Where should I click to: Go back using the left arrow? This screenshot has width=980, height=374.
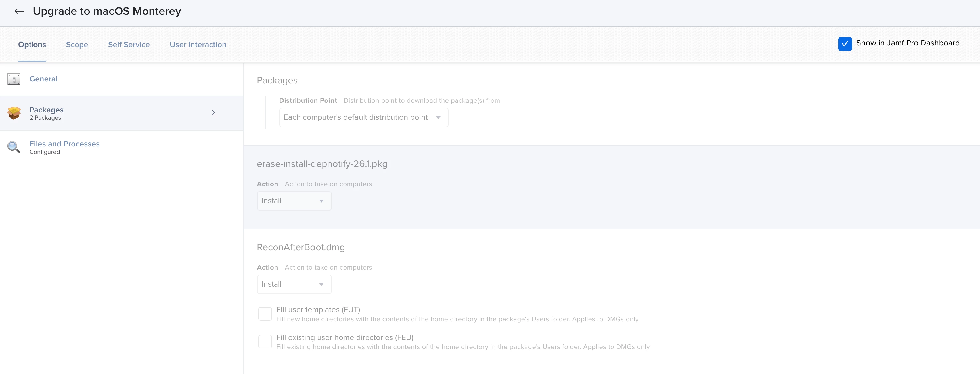[19, 11]
